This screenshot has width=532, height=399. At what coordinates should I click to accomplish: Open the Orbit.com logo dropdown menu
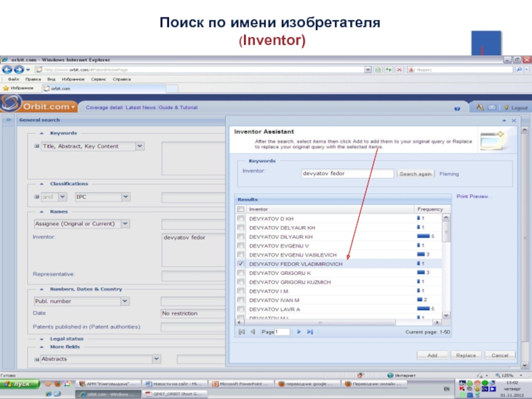pyautogui.click(x=73, y=107)
